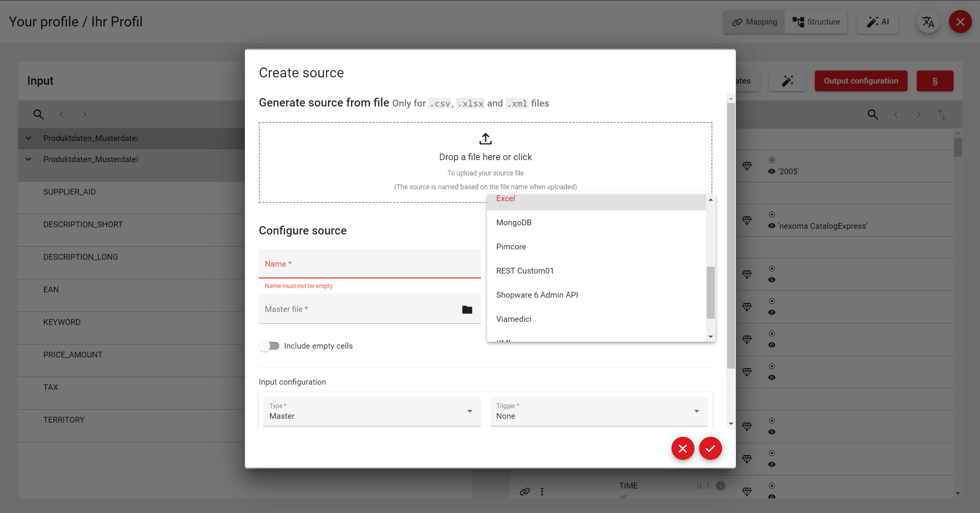Choose Shopware 6 Admin API option
This screenshot has width=980, height=513.
537,295
